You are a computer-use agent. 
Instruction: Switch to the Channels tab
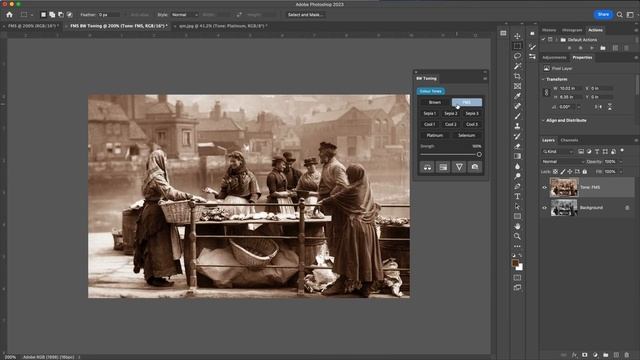pyautogui.click(x=569, y=140)
